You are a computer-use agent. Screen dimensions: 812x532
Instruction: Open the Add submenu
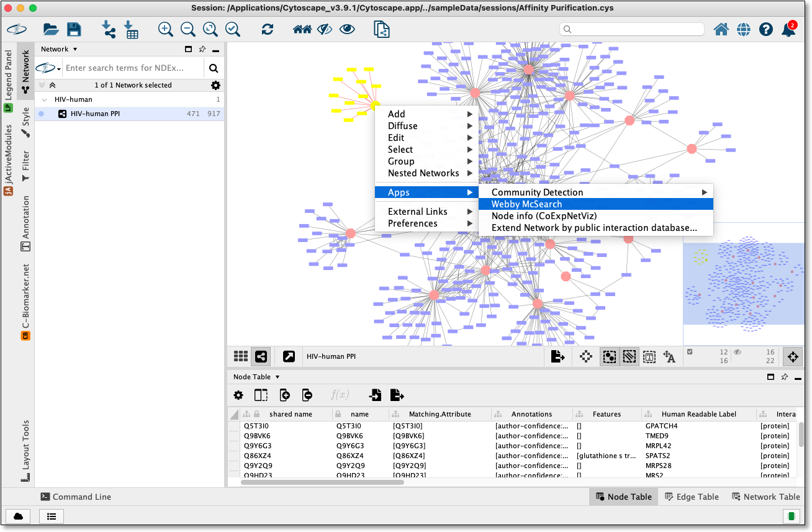(x=426, y=114)
